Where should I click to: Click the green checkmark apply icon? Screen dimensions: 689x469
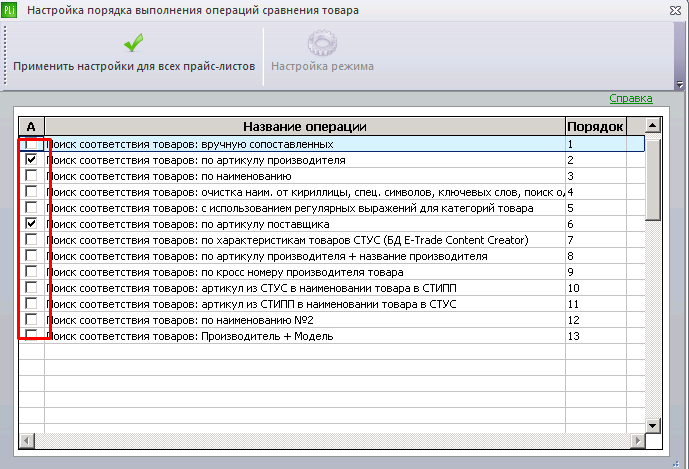[134, 43]
